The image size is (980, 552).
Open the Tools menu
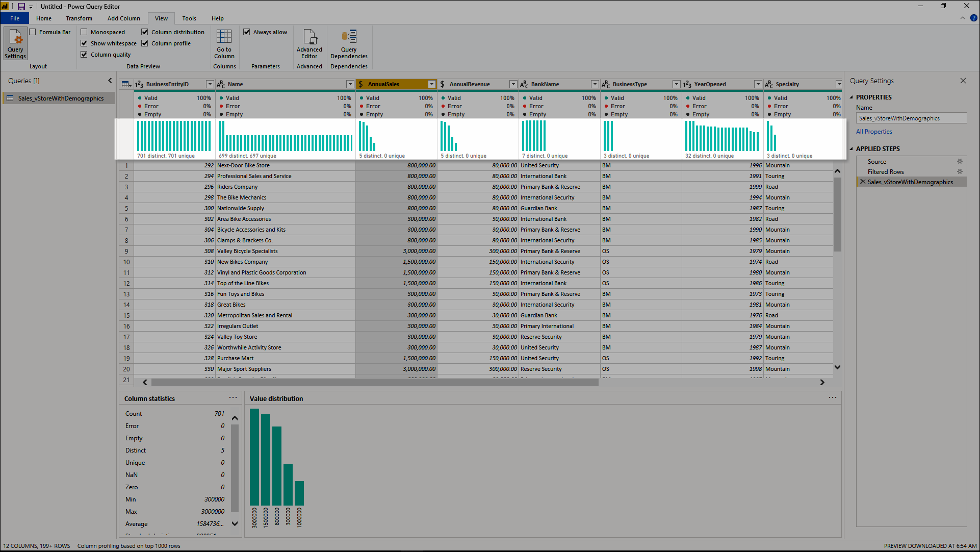(x=189, y=18)
